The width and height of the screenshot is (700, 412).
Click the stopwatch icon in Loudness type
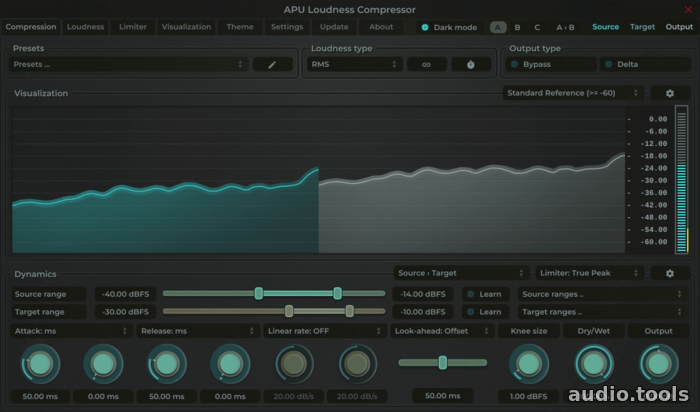tap(471, 64)
